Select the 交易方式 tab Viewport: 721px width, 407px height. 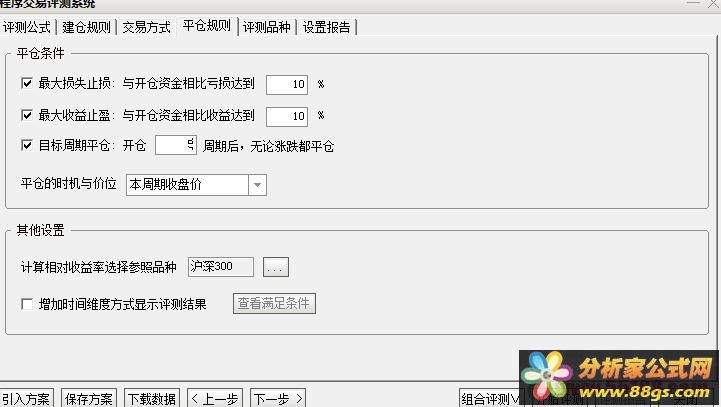146,27
